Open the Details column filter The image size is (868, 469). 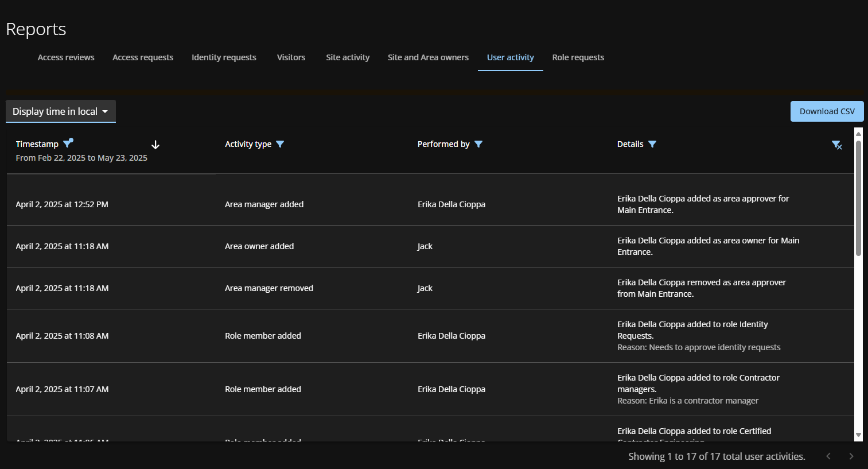coord(652,144)
